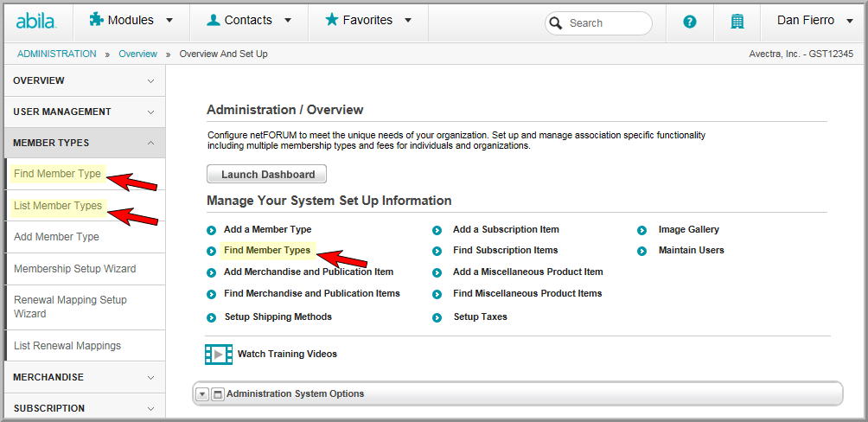
Task: Open the Find Subscription Items link
Action: tap(506, 250)
